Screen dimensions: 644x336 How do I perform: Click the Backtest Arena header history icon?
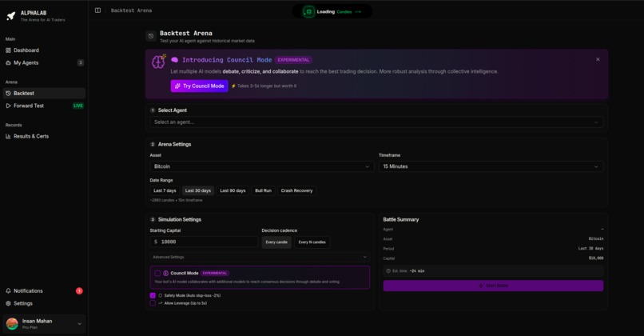click(151, 36)
